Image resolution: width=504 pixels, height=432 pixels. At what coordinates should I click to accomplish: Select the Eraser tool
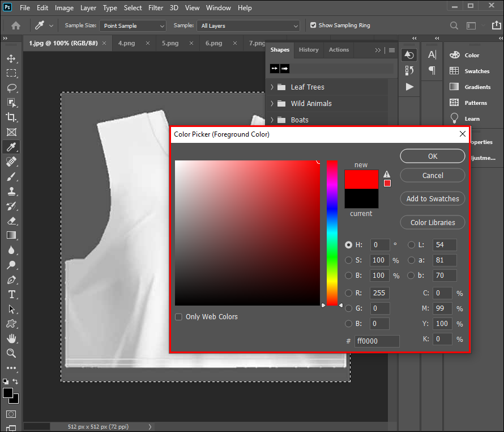pos(11,221)
